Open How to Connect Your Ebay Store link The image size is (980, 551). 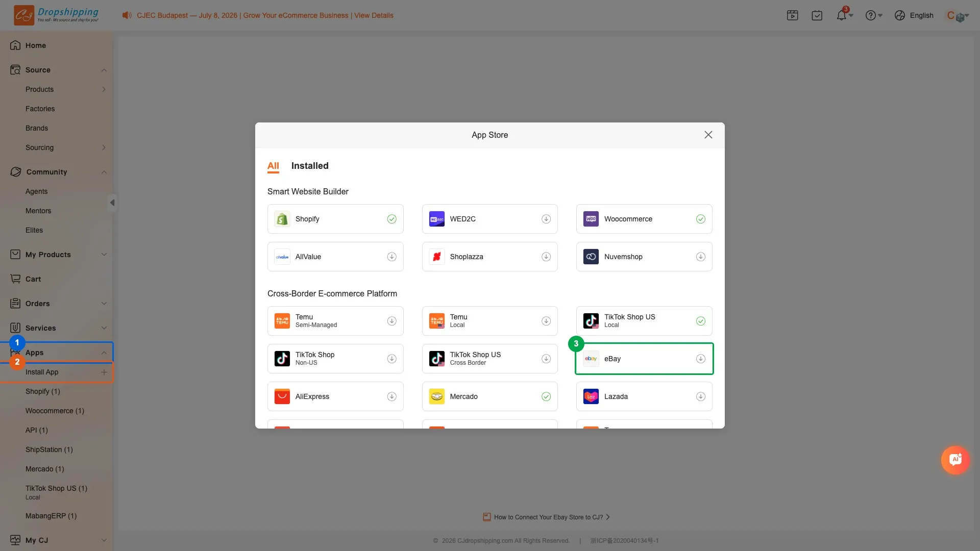(547, 517)
